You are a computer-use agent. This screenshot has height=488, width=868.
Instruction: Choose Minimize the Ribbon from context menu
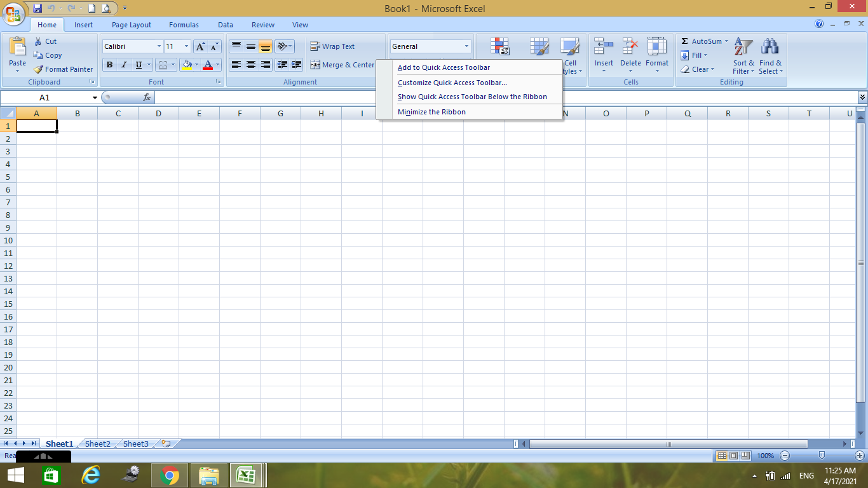pos(431,112)
